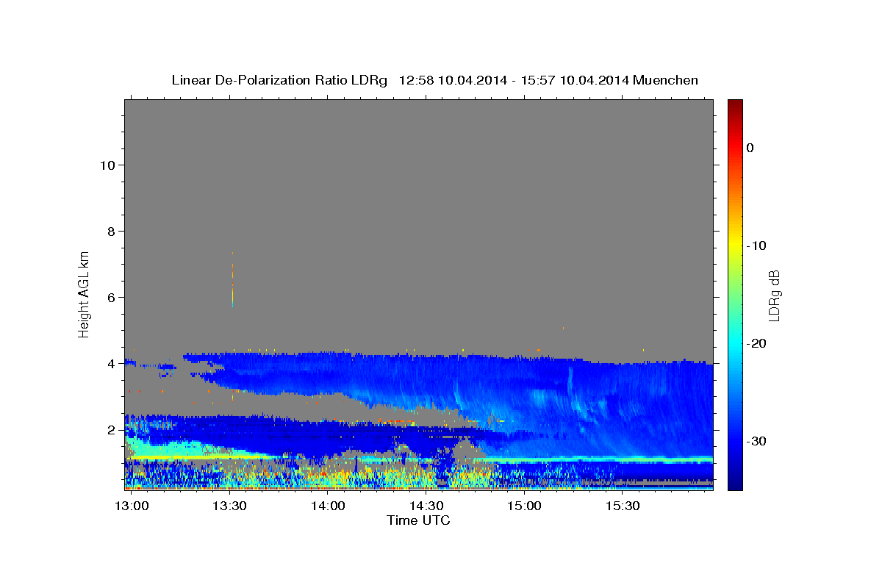Click the 15:00 time tick label
Image resolution: width=882 pixels, height=588 pixels.
(525, 506)
